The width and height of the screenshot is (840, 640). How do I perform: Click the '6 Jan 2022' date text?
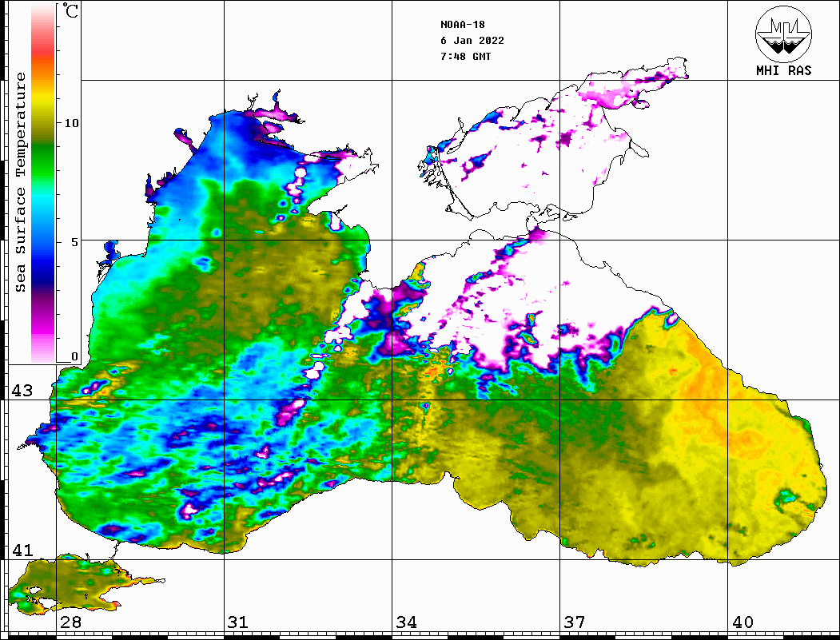tap(472, 40)
